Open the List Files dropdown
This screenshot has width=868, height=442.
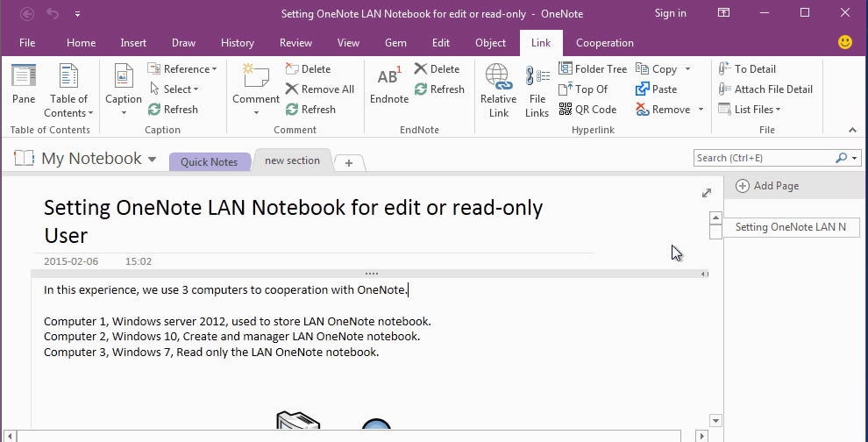click(x=749, y=109)
